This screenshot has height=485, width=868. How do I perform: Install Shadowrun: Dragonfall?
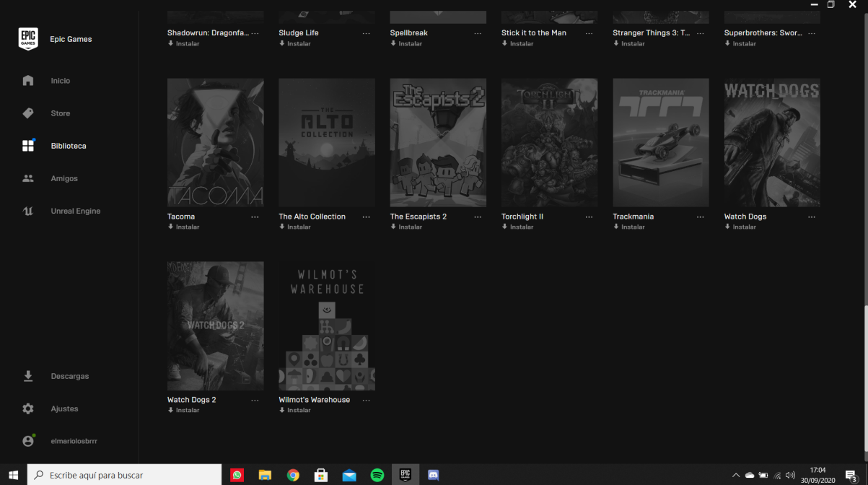tap(183, 43)
